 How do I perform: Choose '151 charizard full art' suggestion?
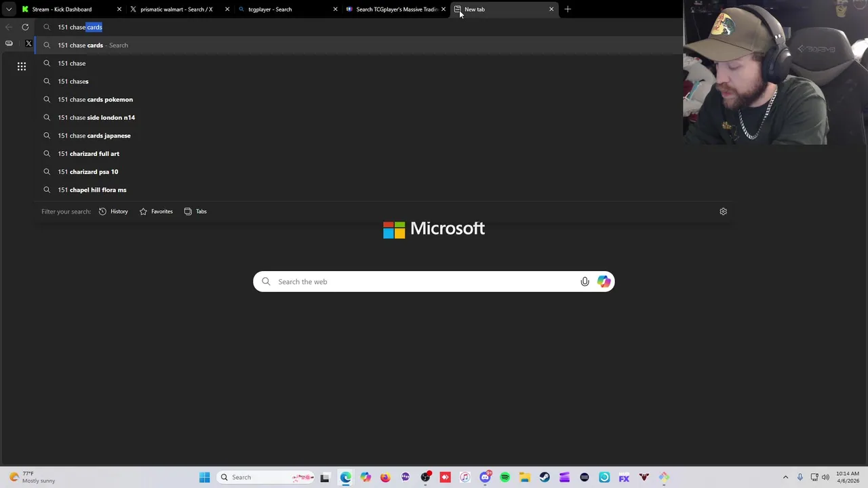click(x=383, y=154)
